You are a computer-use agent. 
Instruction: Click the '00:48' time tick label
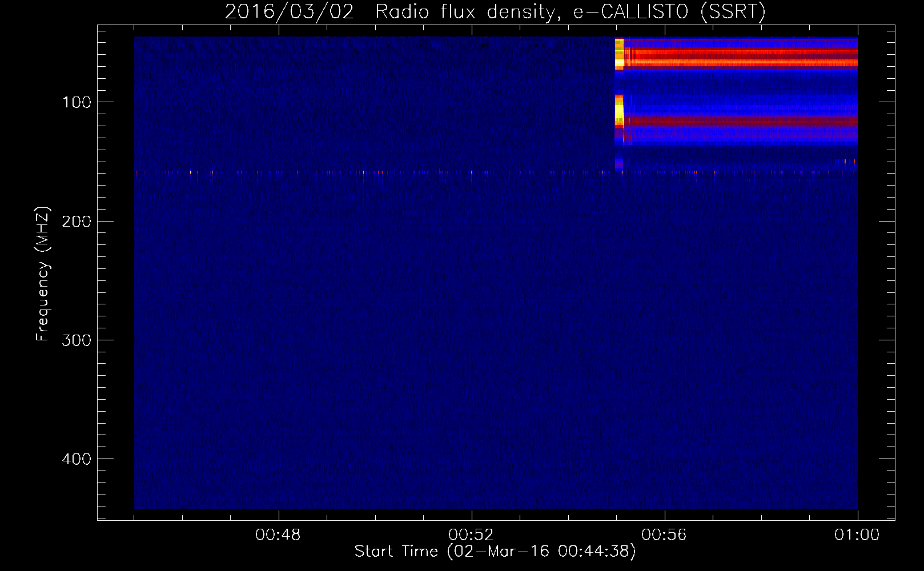[x=278, y=535]
